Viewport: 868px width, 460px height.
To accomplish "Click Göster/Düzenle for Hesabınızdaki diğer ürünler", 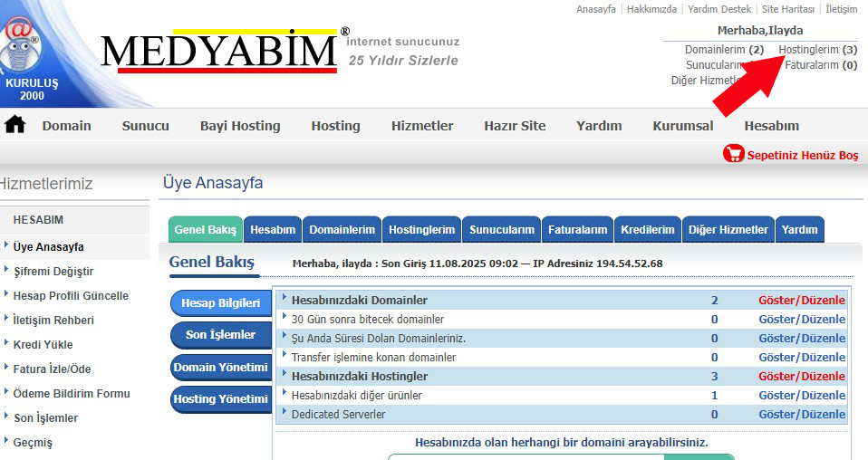I will coord(802,395).
